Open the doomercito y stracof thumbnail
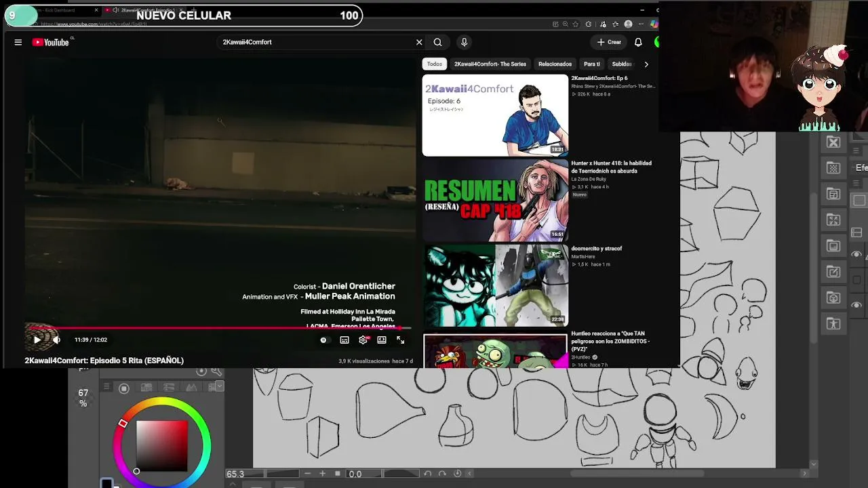This screenshot has height=488, width=868. click(x=495, y=286)
